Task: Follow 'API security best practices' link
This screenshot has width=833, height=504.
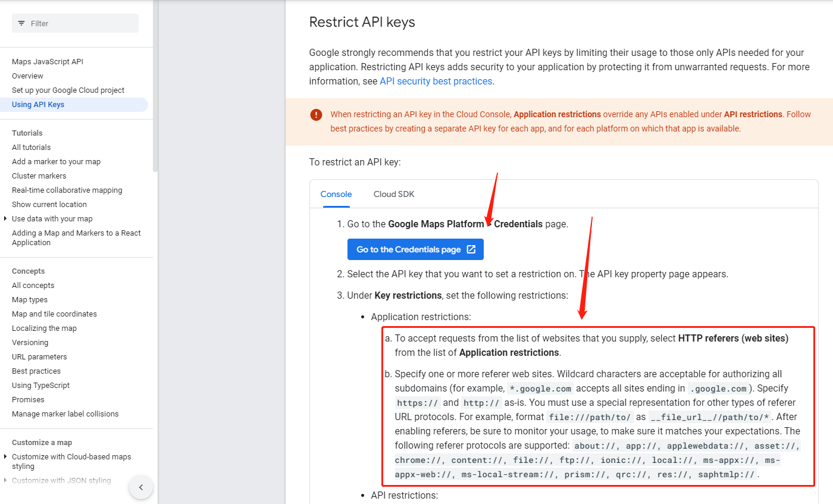Action: pos(436,81)
